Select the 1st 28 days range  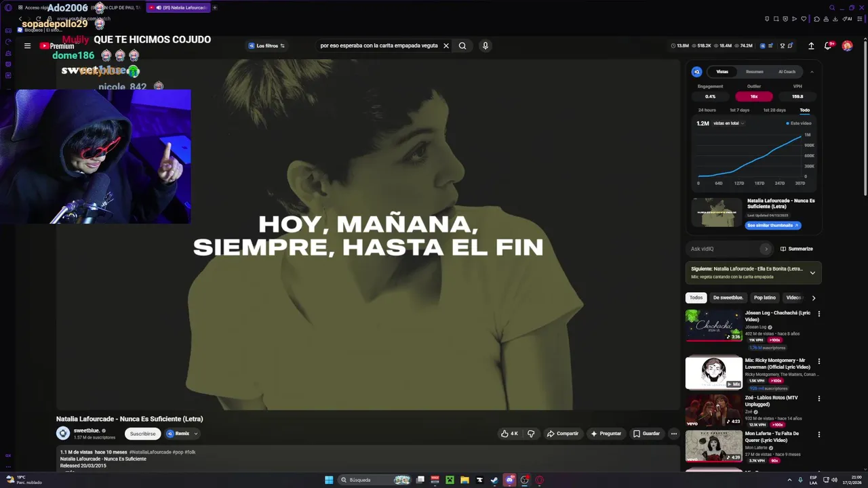(774, 110)
